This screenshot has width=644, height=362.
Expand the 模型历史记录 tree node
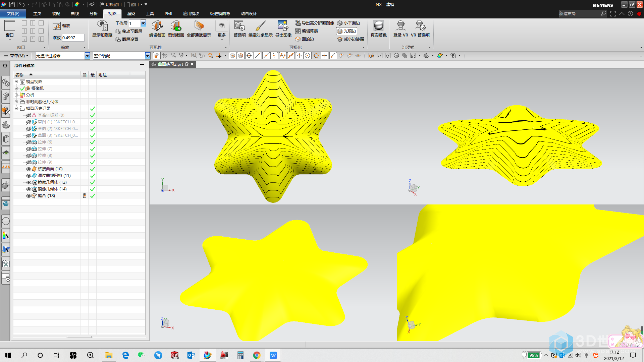click(x=16, y=108)
